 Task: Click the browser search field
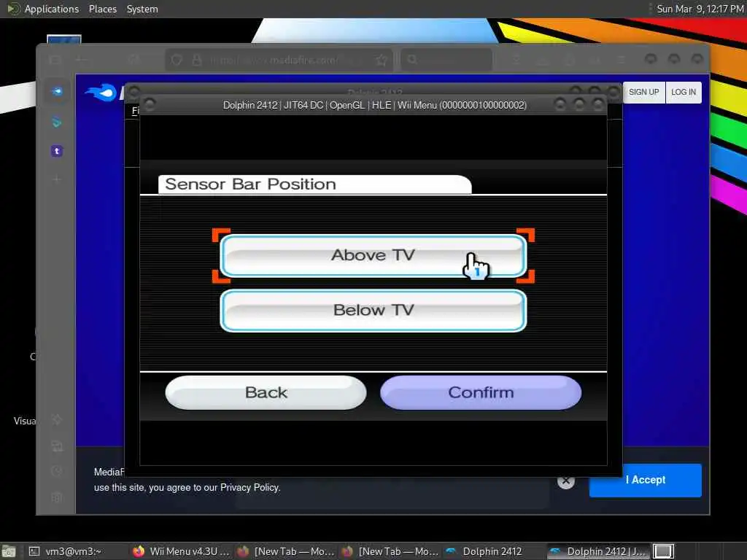446,60
